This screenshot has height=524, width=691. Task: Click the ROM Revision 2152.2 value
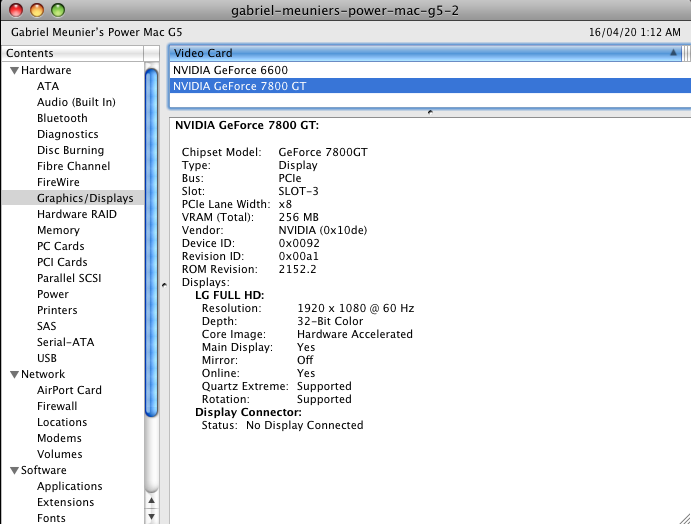tap(297, 269)
